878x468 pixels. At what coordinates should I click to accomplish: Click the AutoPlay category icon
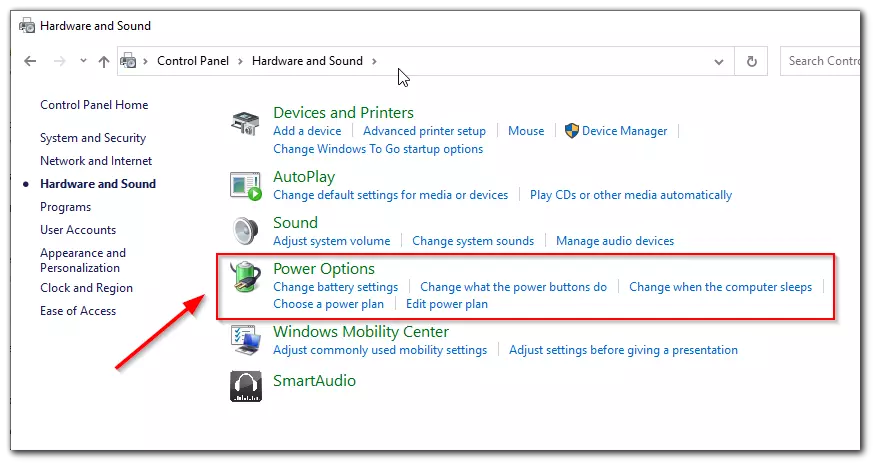246,186
